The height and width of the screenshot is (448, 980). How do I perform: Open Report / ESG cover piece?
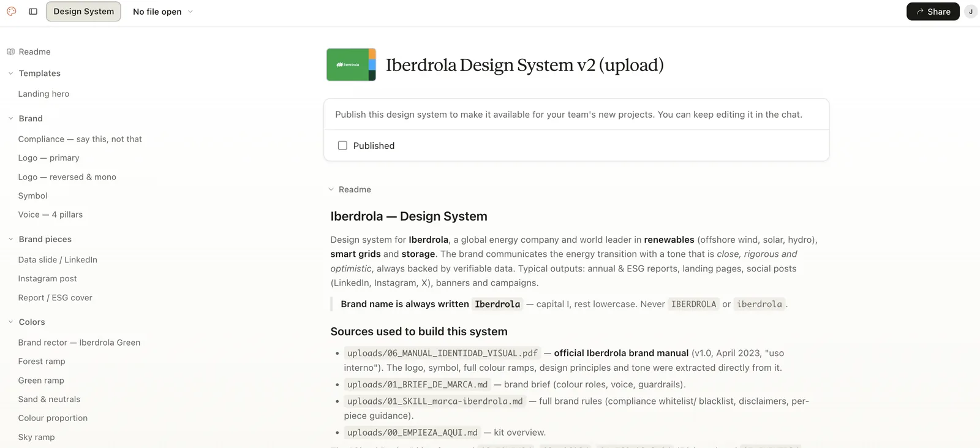click(x=55, y=297)
